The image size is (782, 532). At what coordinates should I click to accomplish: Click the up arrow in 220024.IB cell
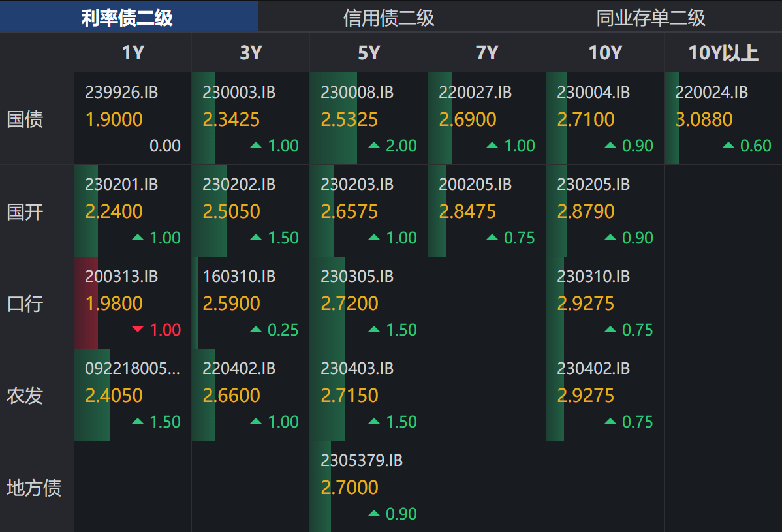click(728, 146)
